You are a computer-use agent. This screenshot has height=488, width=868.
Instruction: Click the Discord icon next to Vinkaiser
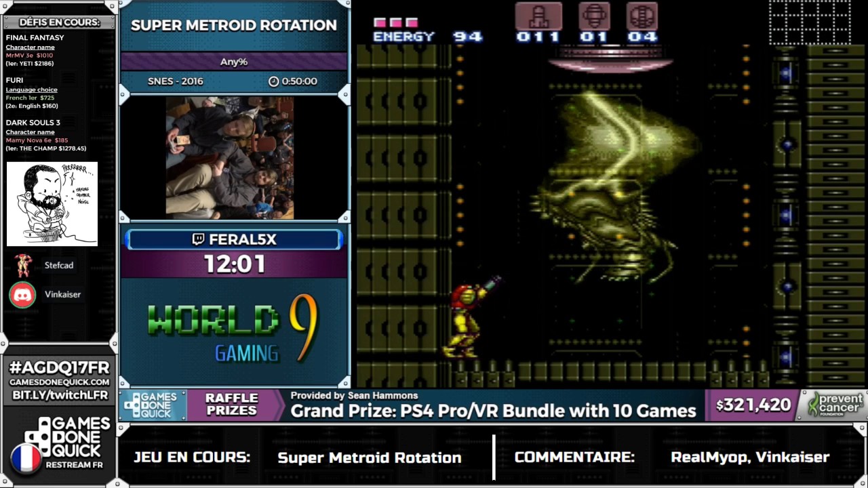pyautogui.click(x=22, y=295)
